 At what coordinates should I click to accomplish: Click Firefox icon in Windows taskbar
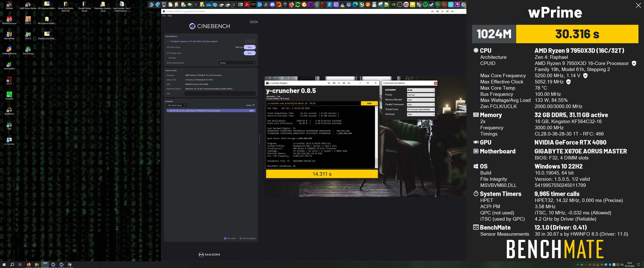coord(29,264)
